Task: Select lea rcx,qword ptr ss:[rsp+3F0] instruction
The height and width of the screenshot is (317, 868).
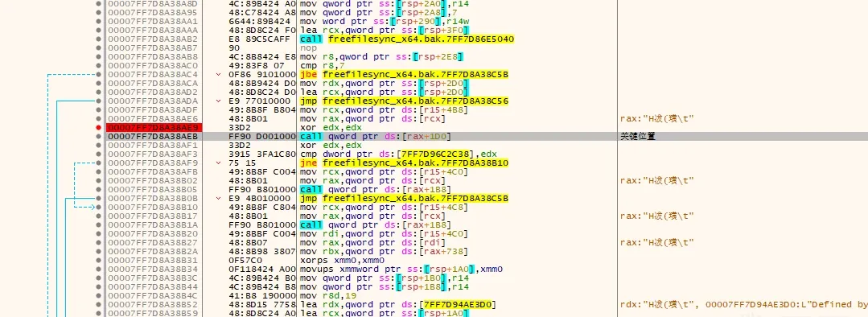Action: click(385, 30)
